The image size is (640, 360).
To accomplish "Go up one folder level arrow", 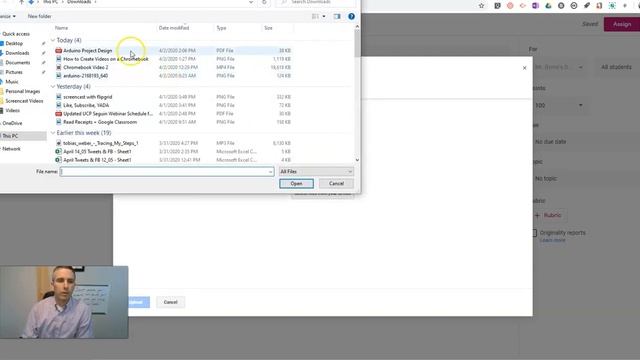I will [21, 2].
